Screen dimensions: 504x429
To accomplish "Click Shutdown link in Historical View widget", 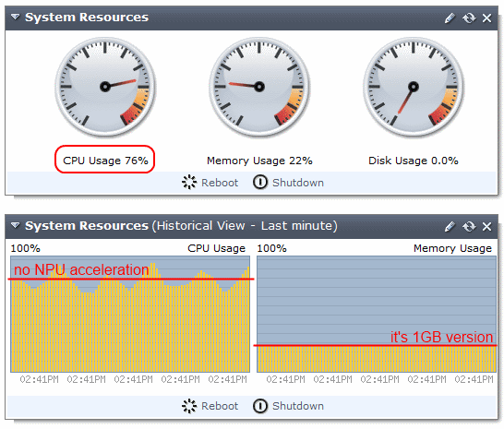I will [x=298, y=406].
